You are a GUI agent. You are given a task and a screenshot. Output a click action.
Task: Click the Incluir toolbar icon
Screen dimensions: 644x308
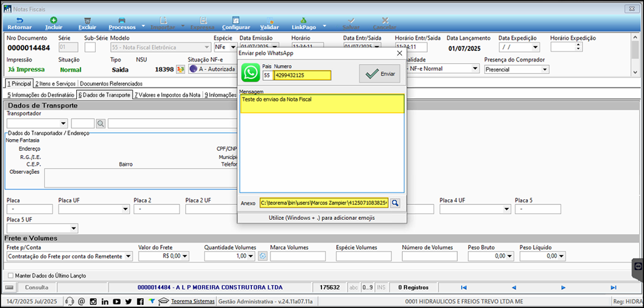click(53, 20)
